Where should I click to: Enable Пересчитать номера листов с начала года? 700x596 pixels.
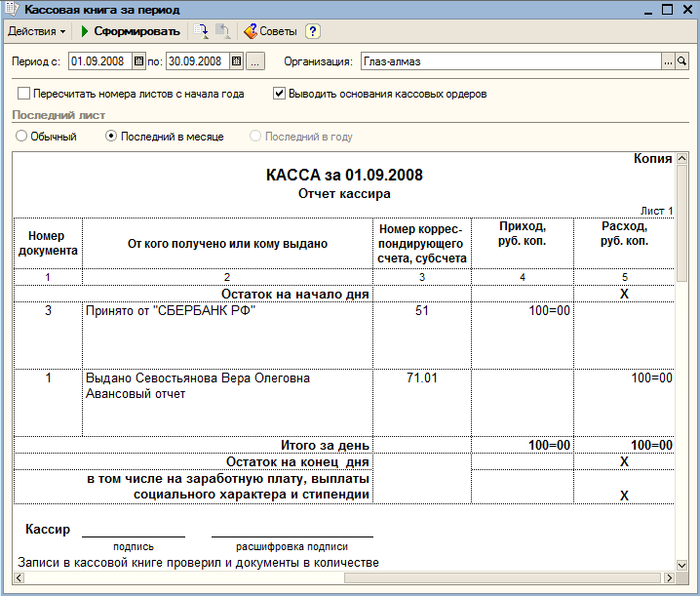(x=23, y=94)
